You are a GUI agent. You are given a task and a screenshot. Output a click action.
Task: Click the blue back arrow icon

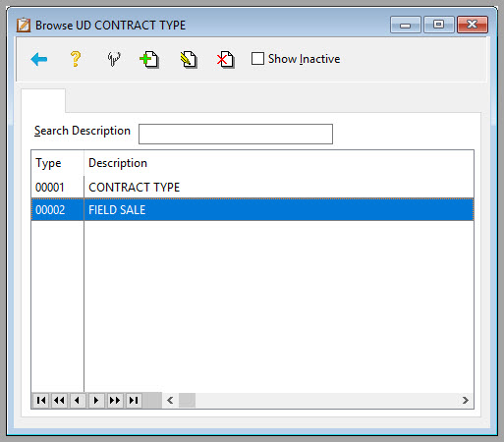(x=39, y=59)
